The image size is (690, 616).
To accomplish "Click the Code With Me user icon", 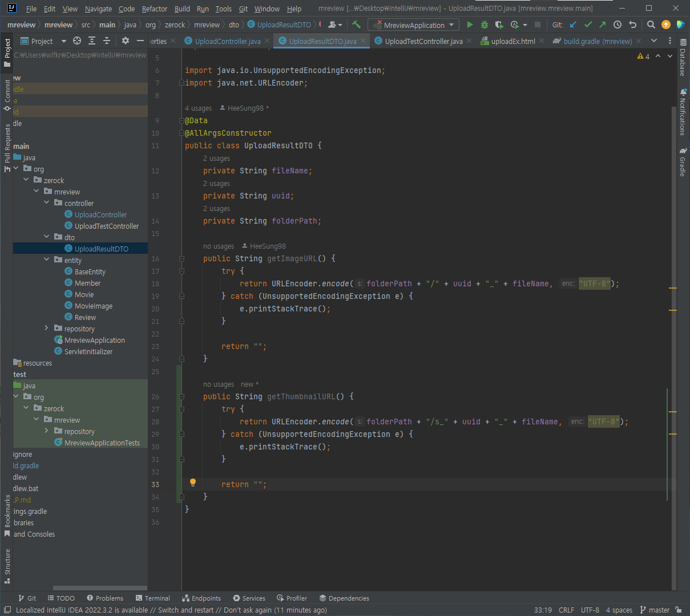I will (x=334, y=25).
